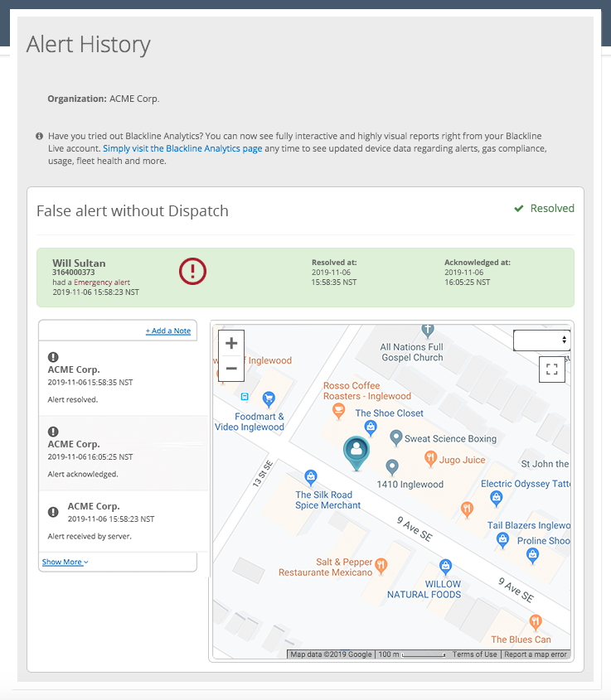The image size is (611, 700).
Task: Select the Alert acknowledged log entry
Action: pos(122,453)
